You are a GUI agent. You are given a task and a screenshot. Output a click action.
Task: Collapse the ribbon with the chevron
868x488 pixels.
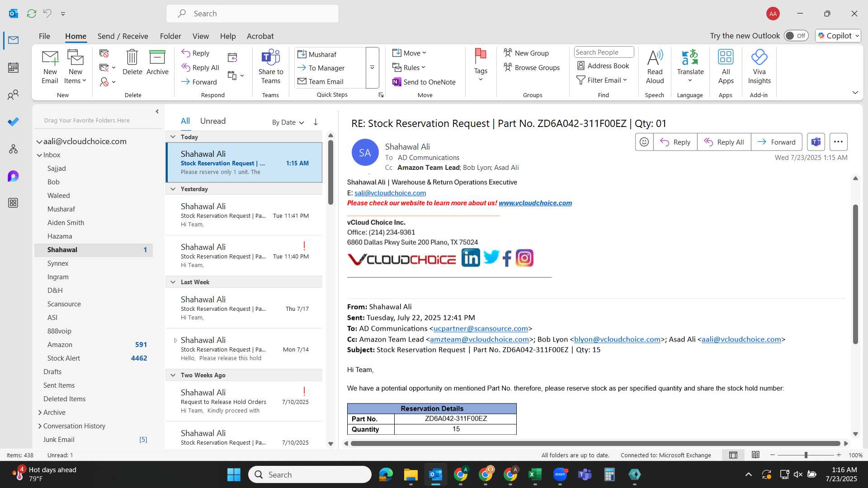(855, 93)
